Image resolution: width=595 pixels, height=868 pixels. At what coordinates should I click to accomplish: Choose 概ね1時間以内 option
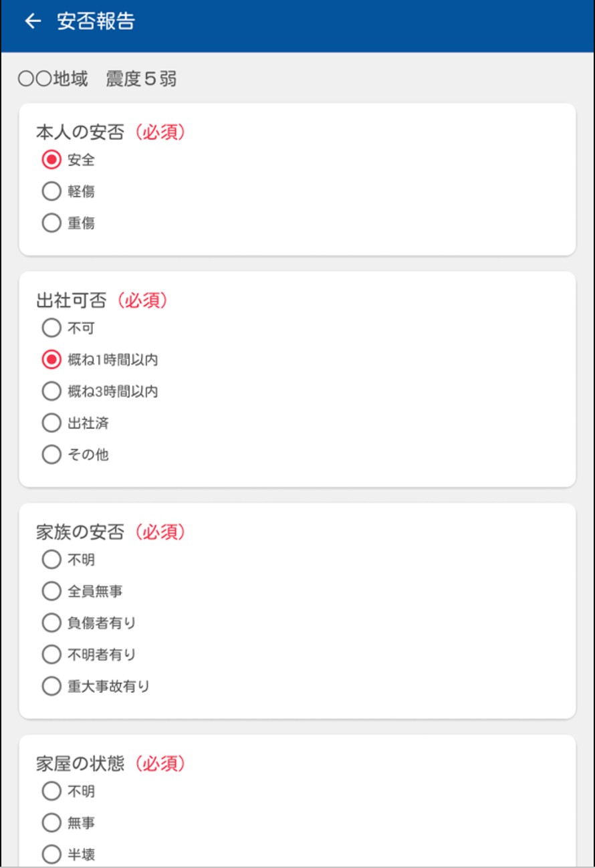pyautogui.click(x=51, y=360)
